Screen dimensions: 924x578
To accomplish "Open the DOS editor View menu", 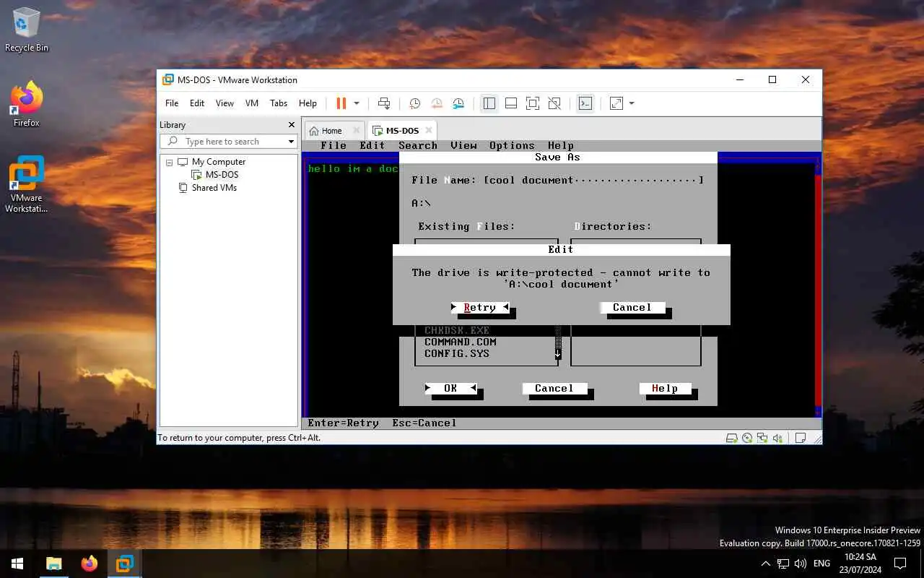I will pyautogui.click(x=463, y=145).
